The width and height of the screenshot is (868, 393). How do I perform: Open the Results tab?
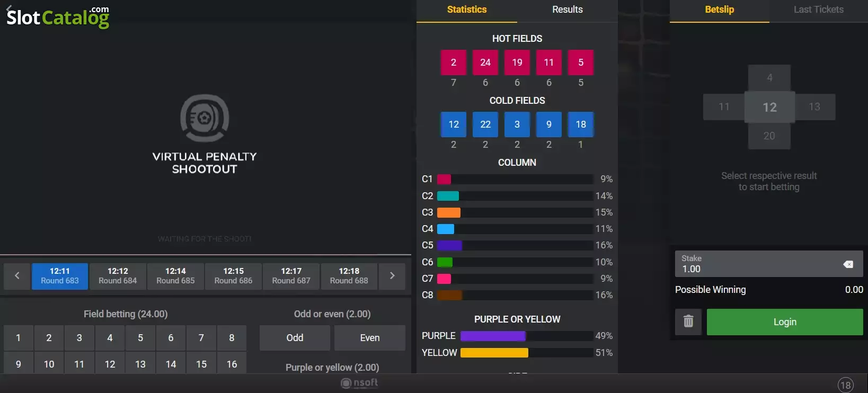coord(567,10)
